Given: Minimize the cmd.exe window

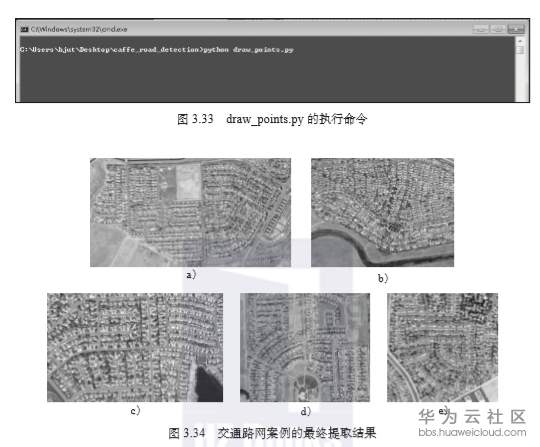Looking at the screenshot, I should point(480,29).
